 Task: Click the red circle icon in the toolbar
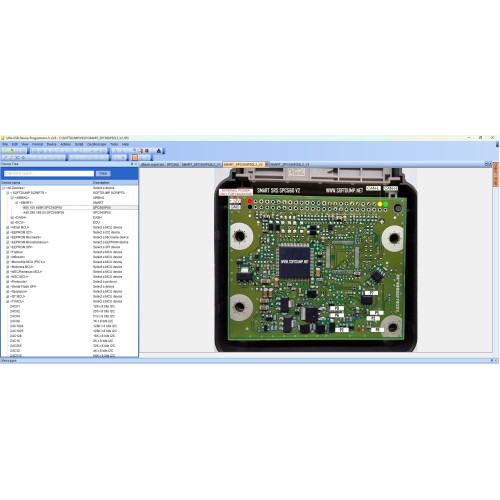147,151
